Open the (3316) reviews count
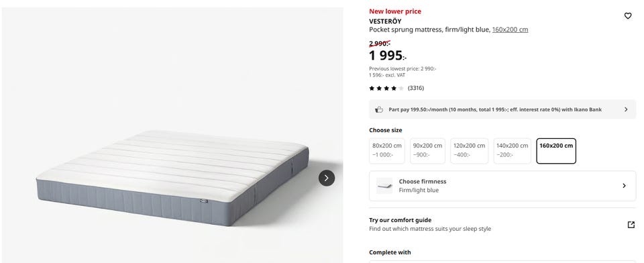644x263 pixels. pyautogui.click(x=416, y=88)
